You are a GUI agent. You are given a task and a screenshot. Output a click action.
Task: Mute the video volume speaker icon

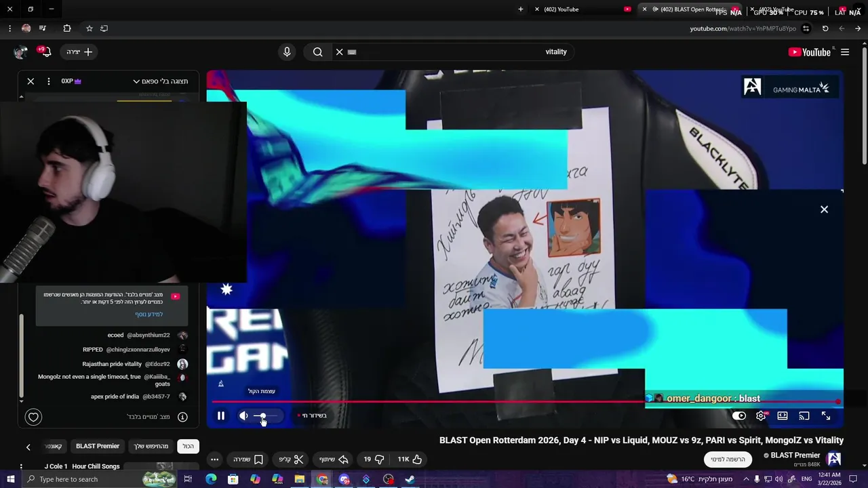coord(244,415)
